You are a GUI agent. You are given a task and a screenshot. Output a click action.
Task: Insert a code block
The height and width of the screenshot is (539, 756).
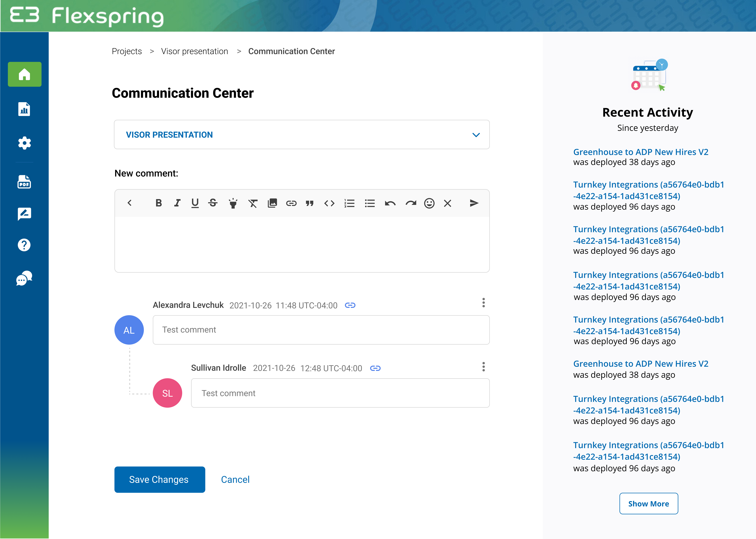click(x=329, y=203)
